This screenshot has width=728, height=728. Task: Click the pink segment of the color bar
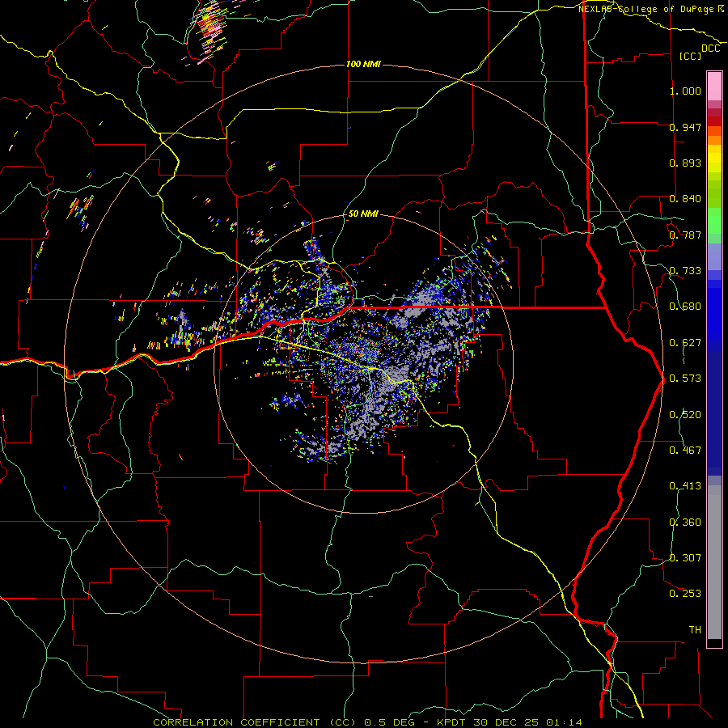(x=714, y=87)
